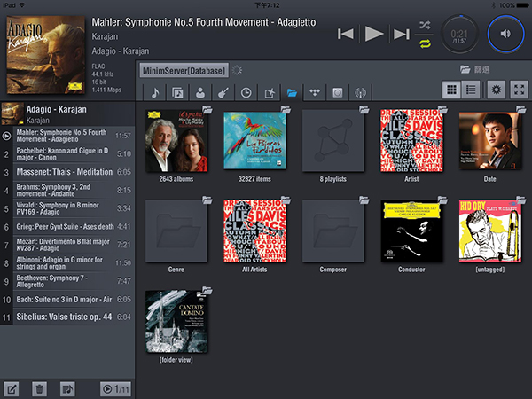The width and height of the screenshot is (532, 399).
Task: Switch to grid view
Action: (x=451, y=90)
